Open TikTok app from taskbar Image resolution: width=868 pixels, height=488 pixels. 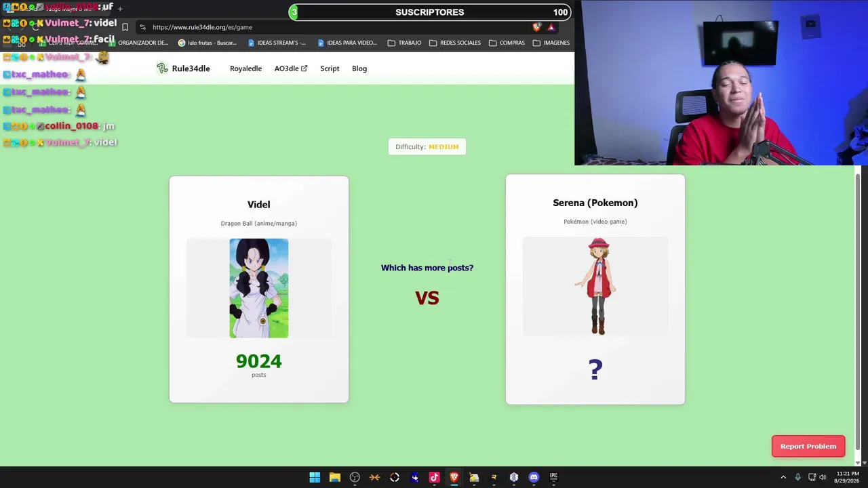tap(434, 477)
